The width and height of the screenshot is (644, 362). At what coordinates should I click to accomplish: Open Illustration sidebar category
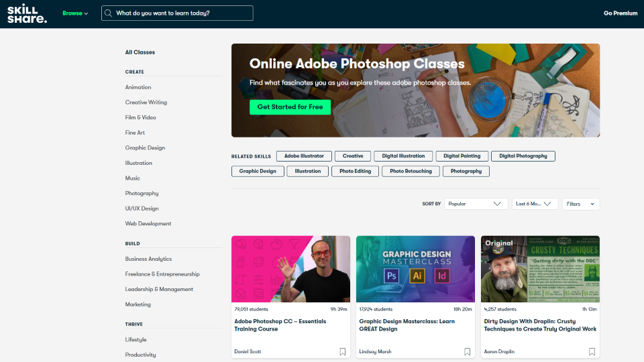[138, 163]
